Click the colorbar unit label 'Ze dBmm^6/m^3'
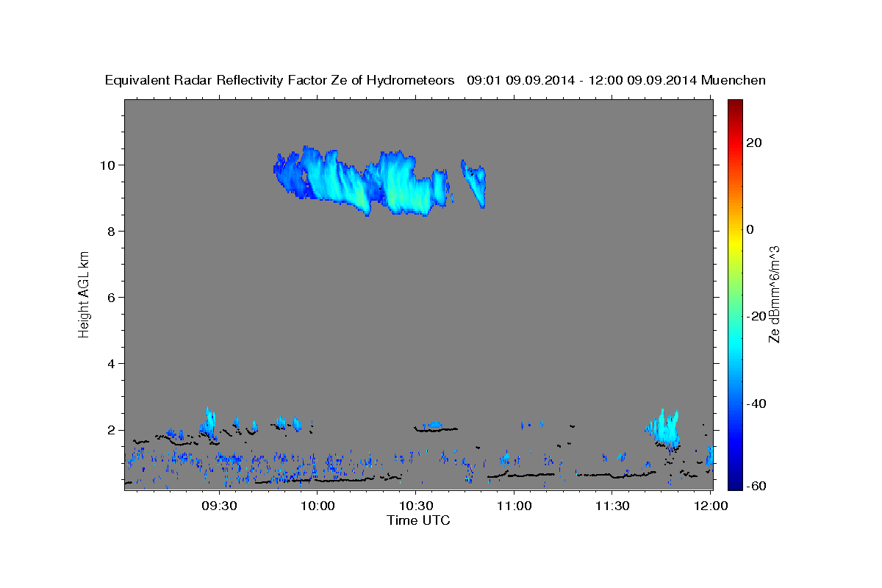882x588 pixels. click(774, 294)
